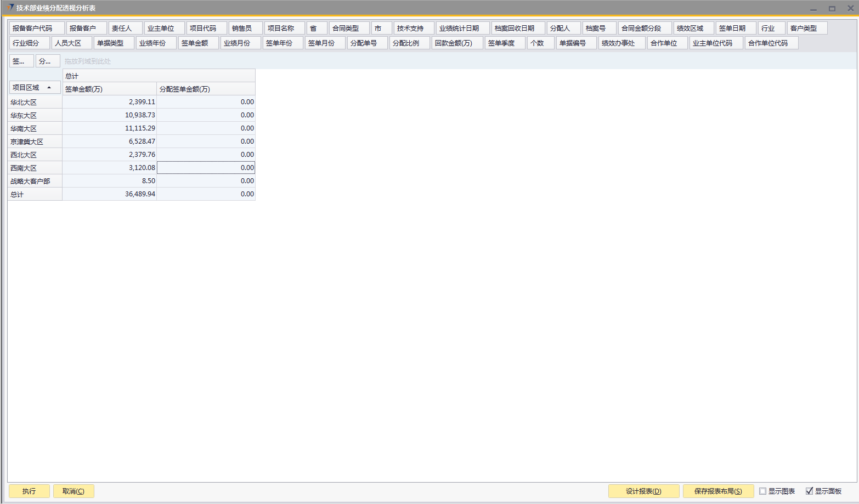The width and height of the screenshot is (859, 504).
Task: Click the 人员大区 field button
Action: click(71, 43)
